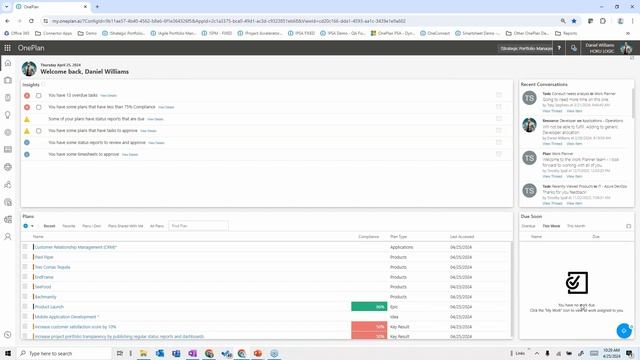Open the user profile icon in the sidebar

(8, 237)
